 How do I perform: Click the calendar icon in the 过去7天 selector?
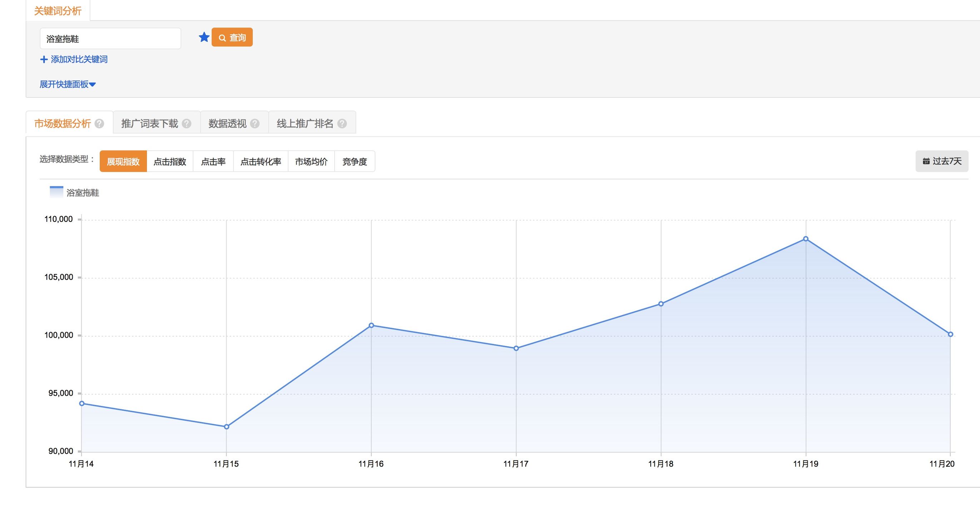point(927,161)
